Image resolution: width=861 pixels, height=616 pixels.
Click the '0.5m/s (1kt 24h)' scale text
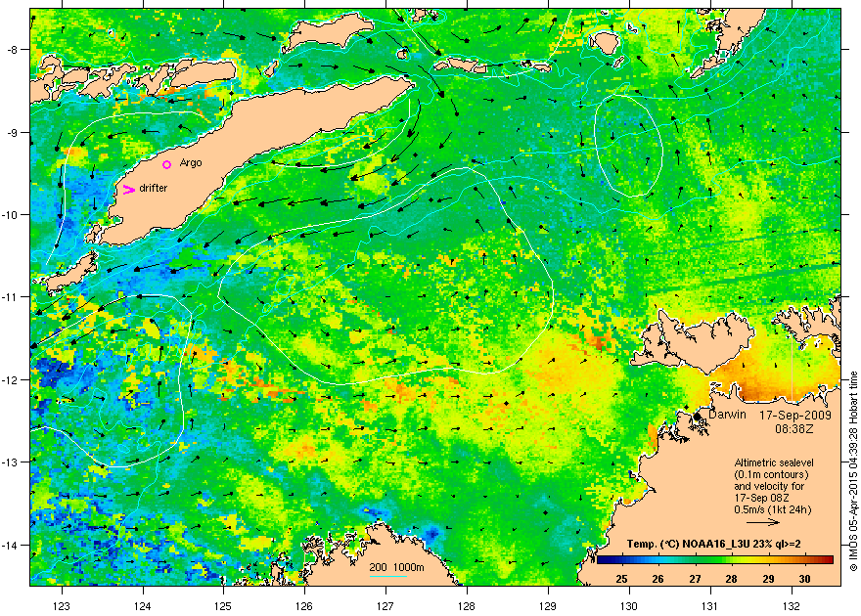(773, 509)
